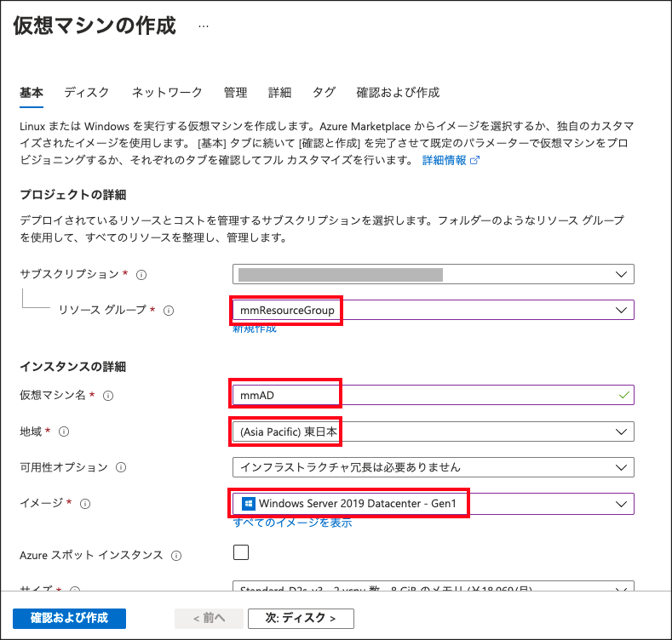This screenshot has width=672, height=640.
Task: Click the プロジェクトの詳細 heading
Action: click(73, 195)
